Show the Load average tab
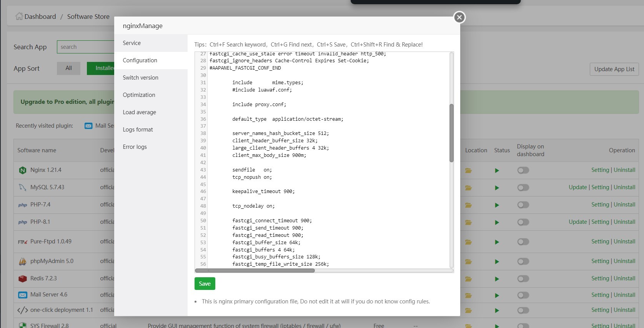 coord(151,112)
